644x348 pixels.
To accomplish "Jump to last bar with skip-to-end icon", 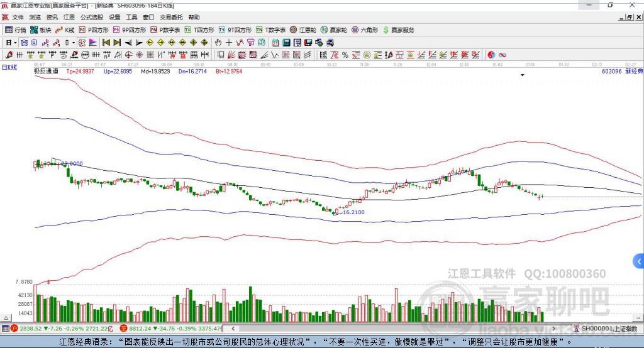I will 117,42.
